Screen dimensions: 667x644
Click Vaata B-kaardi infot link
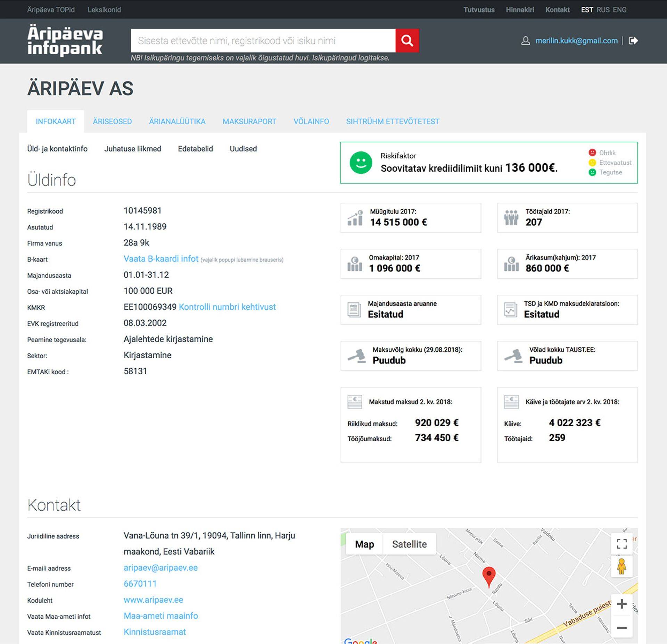click(161, 259)
